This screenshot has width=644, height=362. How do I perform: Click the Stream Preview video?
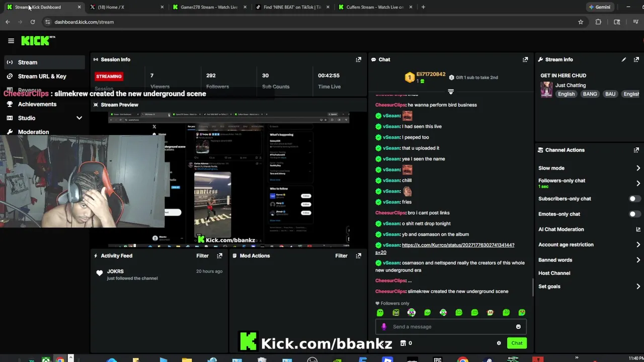point(229,180)
